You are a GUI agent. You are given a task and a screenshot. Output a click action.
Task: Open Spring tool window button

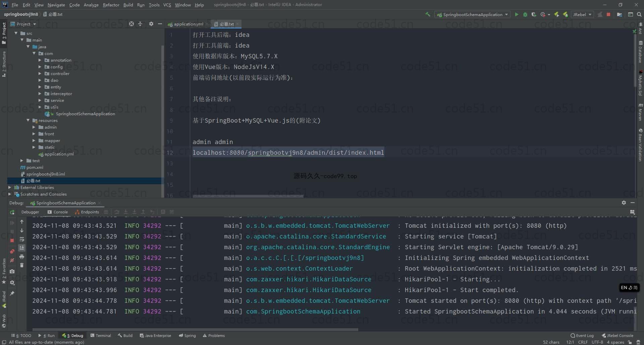(x=187, y=335)
